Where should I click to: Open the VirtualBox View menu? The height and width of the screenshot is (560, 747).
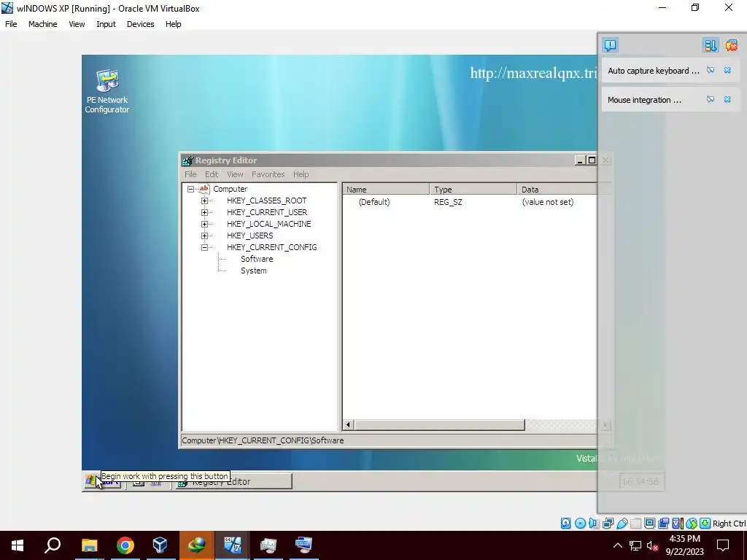tap(76, 24)
